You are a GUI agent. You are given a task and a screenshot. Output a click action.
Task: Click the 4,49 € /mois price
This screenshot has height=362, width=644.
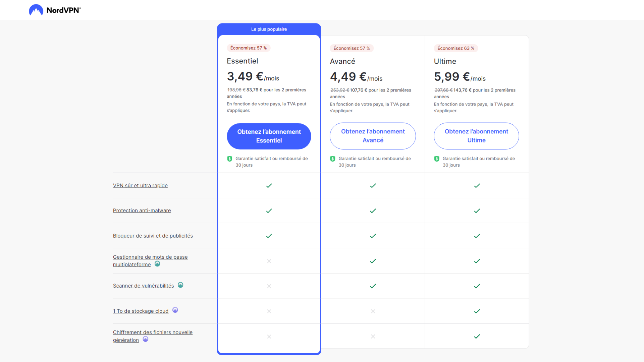[356, 77]
